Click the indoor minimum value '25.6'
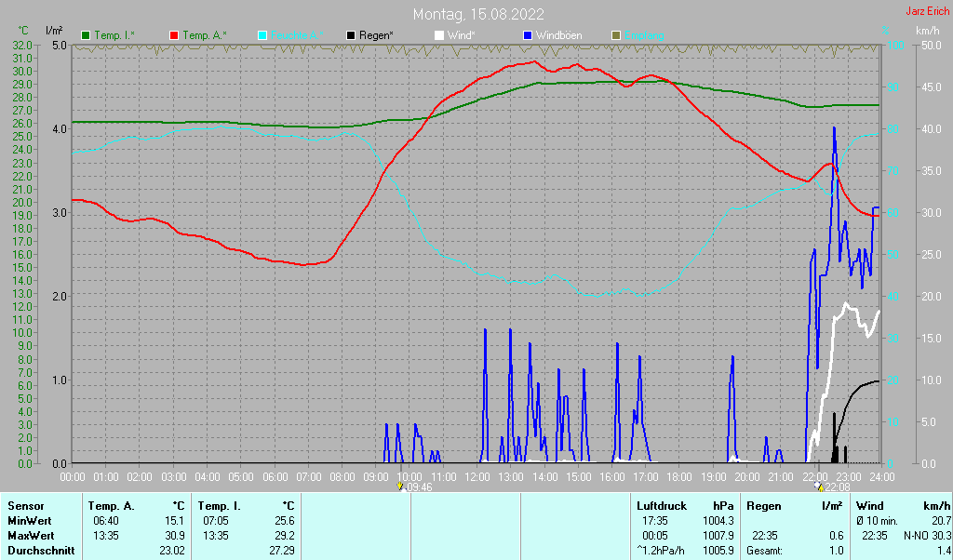The height and width of the screenshot is (560, 953). point(284,521)
